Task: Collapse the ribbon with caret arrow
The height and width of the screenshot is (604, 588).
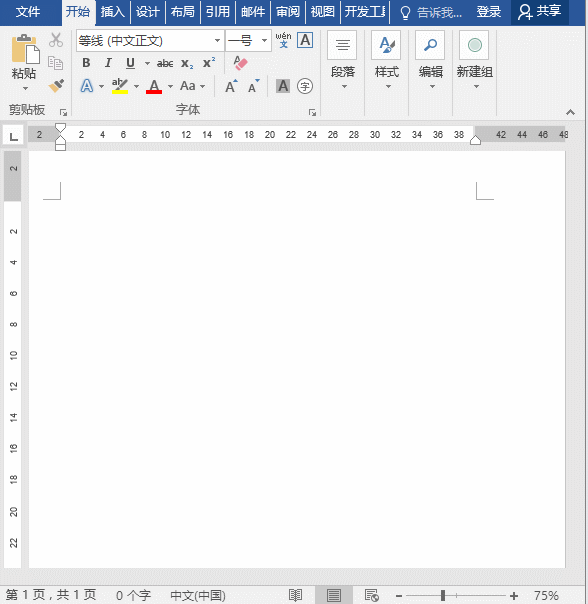Action: pos(570,112)
